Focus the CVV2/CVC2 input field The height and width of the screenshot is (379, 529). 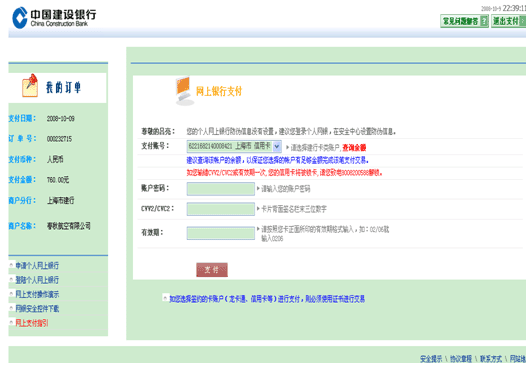coord(221,209)
